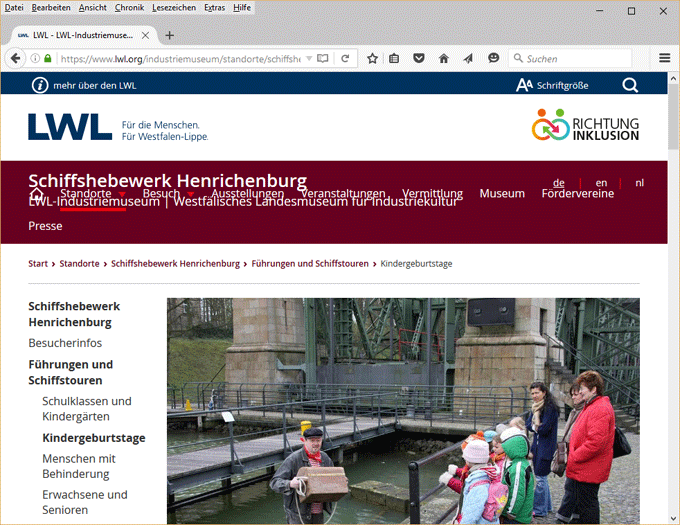Open new tab with plus button

(170, 35)
